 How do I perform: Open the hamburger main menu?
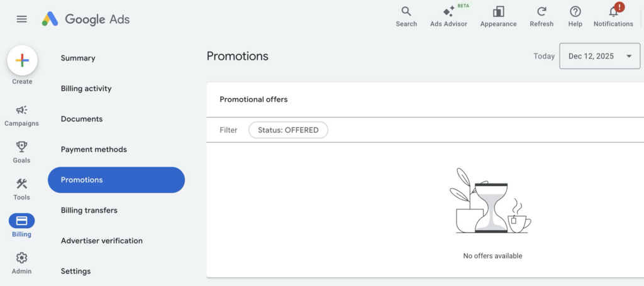coord(21,19)
